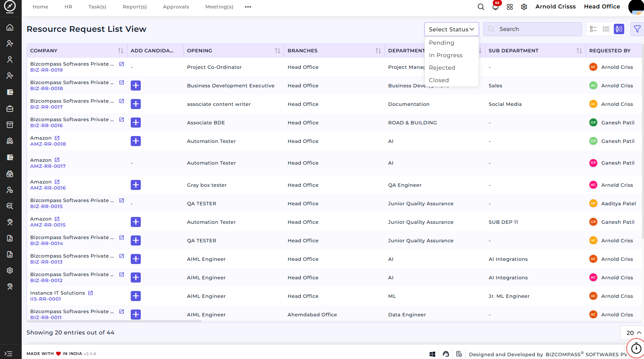644x359 pixels.
Task: Open the Home dashboard sidebar icon
Action: pos(10,27)
